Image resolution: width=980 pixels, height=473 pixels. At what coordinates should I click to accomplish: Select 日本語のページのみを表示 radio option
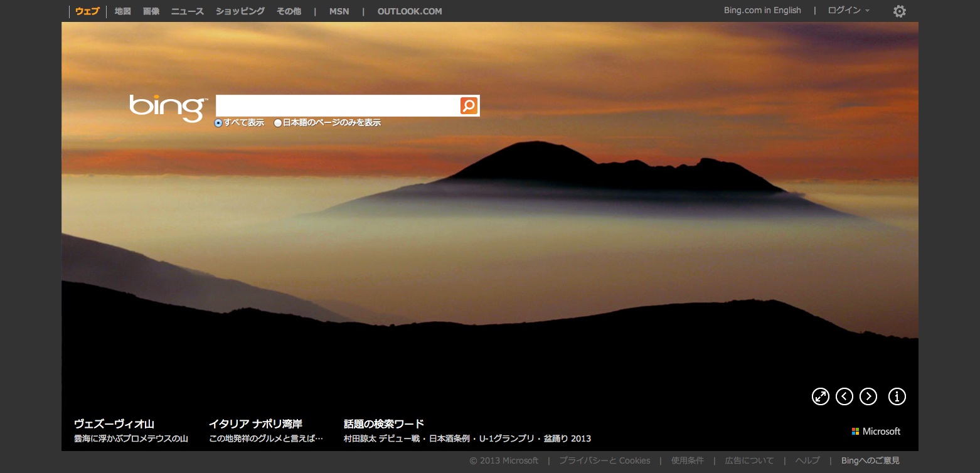[278, 123]
